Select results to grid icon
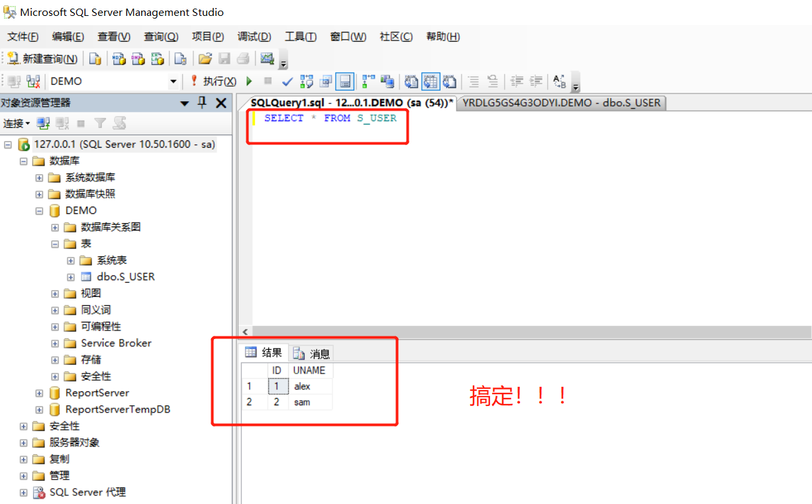This screenshot has height=504, width=812. 431,81
